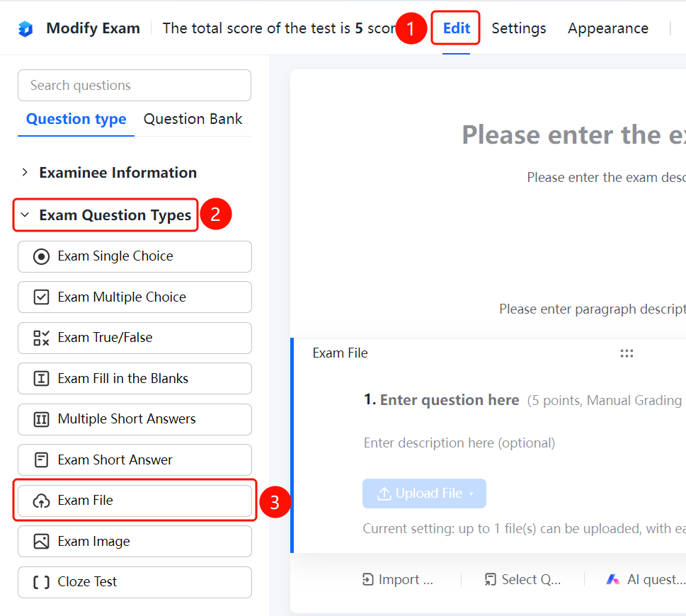Add a Cloze Test question
Image resolution: width=686 pixels, height=616 pixels.
pos(135,582)
